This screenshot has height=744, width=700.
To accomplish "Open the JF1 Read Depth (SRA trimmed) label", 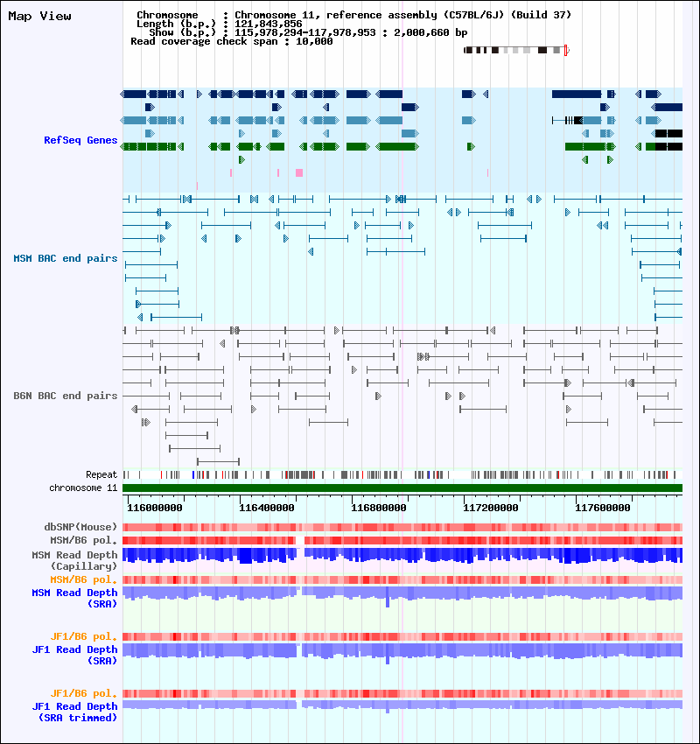I will pyautogui.click(x=74, y=712).
